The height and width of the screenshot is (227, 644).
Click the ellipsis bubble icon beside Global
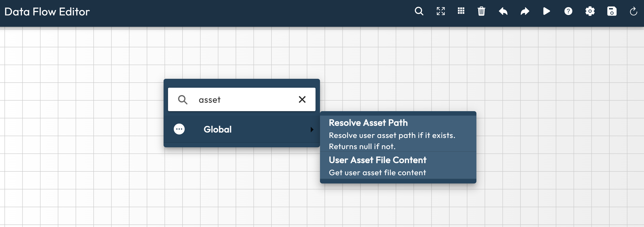point(179,129)
